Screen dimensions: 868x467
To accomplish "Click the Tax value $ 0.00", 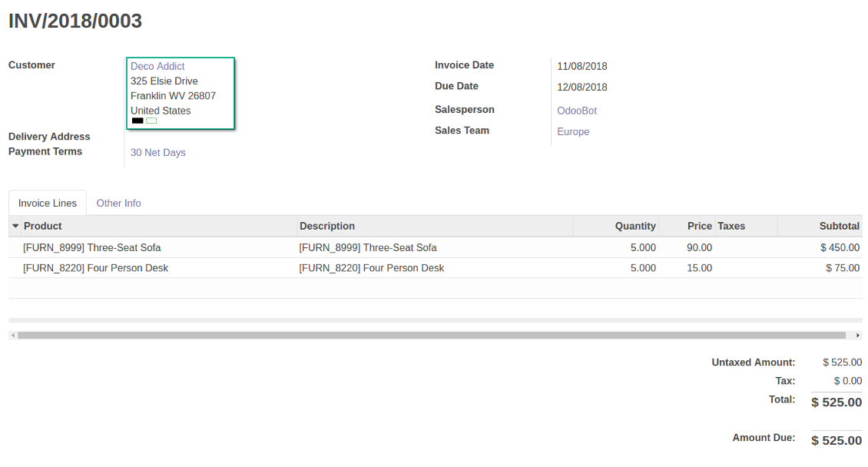I will point(848,381).
